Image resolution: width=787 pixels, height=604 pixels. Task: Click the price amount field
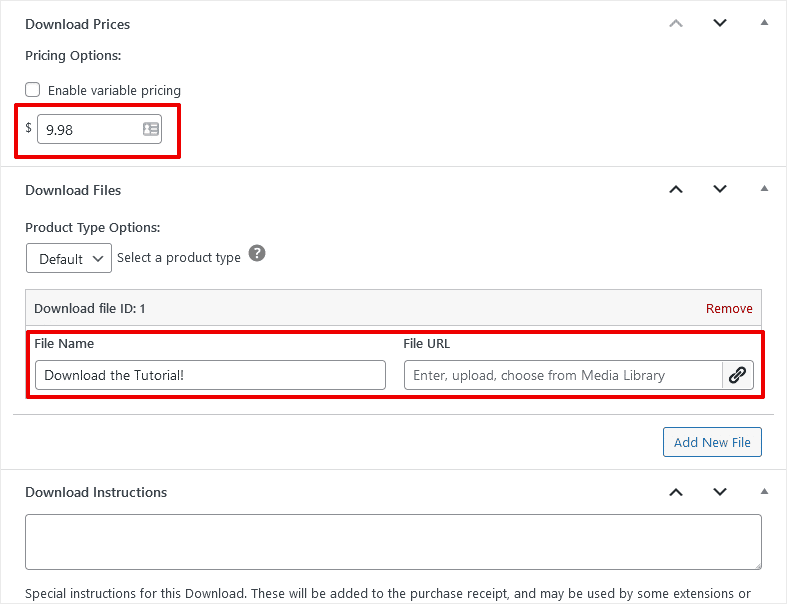88,129
